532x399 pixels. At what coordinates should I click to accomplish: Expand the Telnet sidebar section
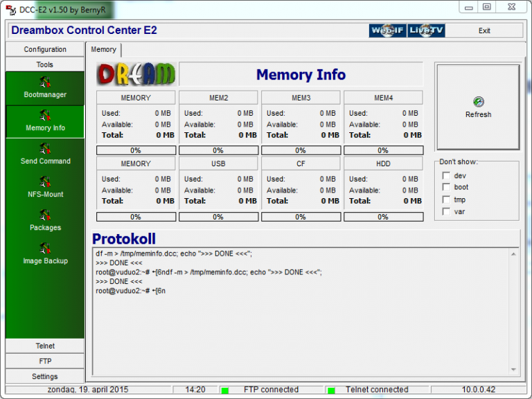point(45,346)
